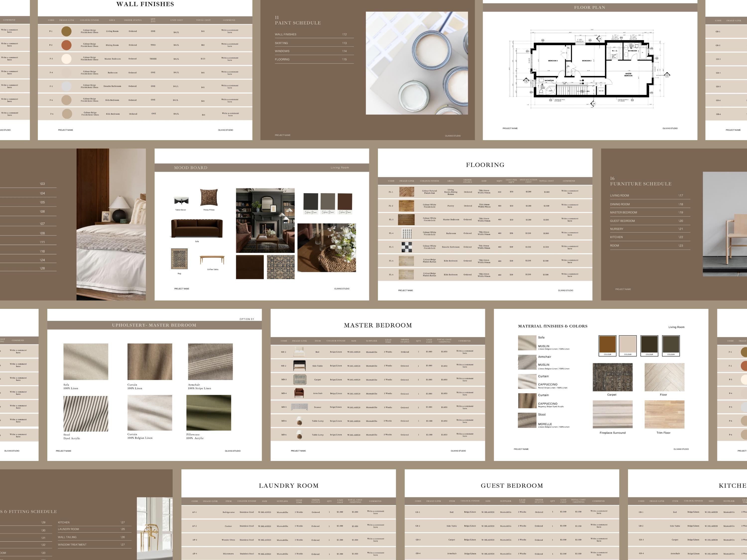The height and width of the screenshot is (560, 747).
Task: Click the Armchair 100% Stripe Linen fabric image
Action: click(x=210, y=362)
